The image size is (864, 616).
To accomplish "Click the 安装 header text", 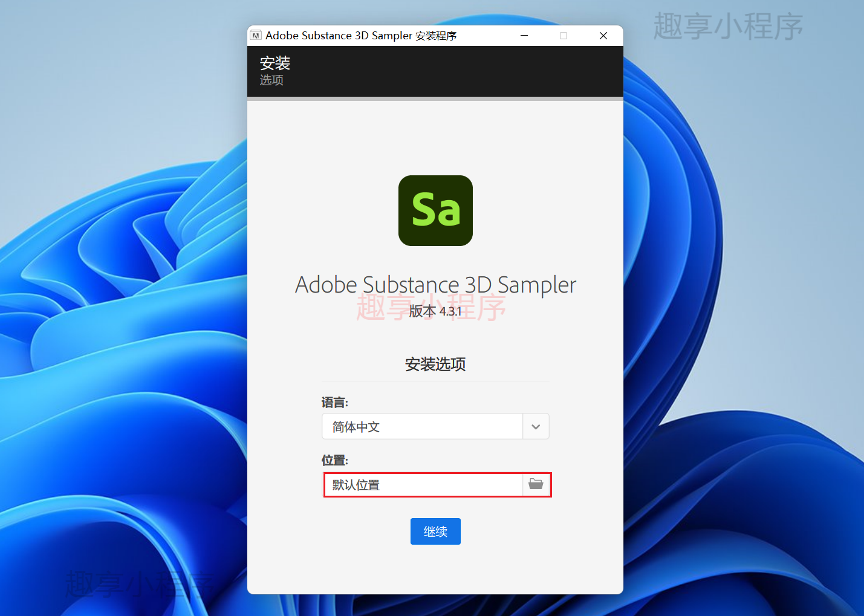I will [x=275, y=63].
